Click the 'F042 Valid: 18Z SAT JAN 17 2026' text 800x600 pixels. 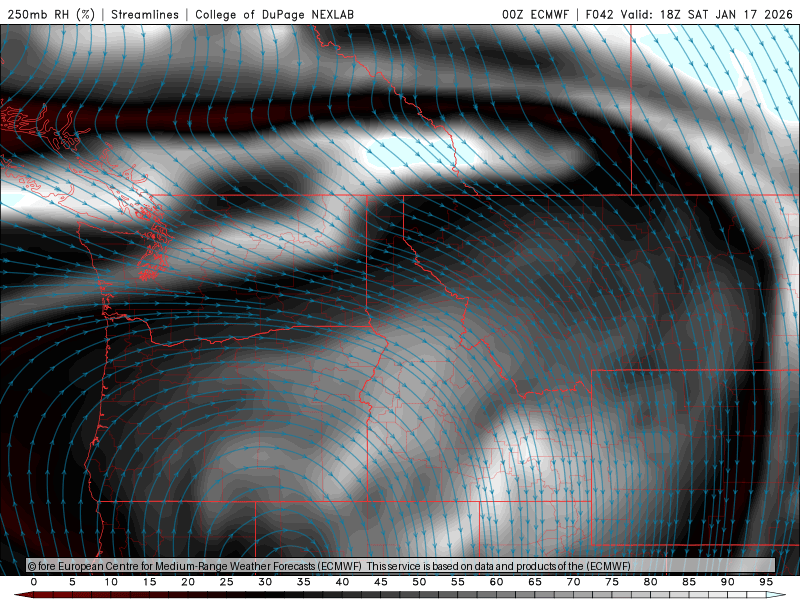click(x=689, y=14)
